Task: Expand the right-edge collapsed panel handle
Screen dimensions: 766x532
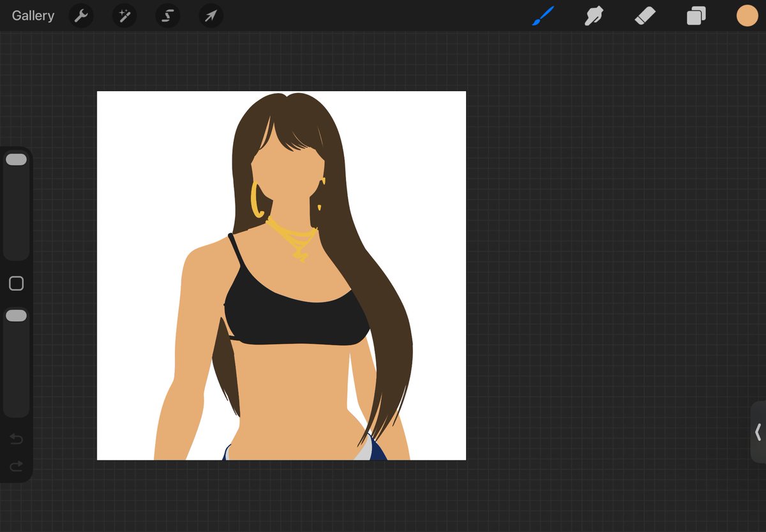Action: 758,432
